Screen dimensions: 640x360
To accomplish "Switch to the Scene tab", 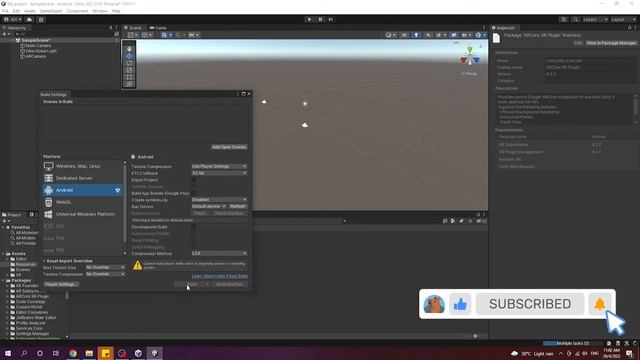I will [133, 28].
